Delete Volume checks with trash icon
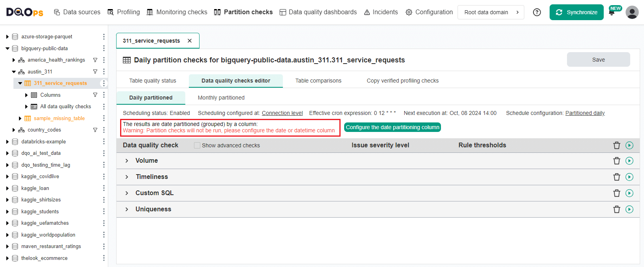 [617, 161]
